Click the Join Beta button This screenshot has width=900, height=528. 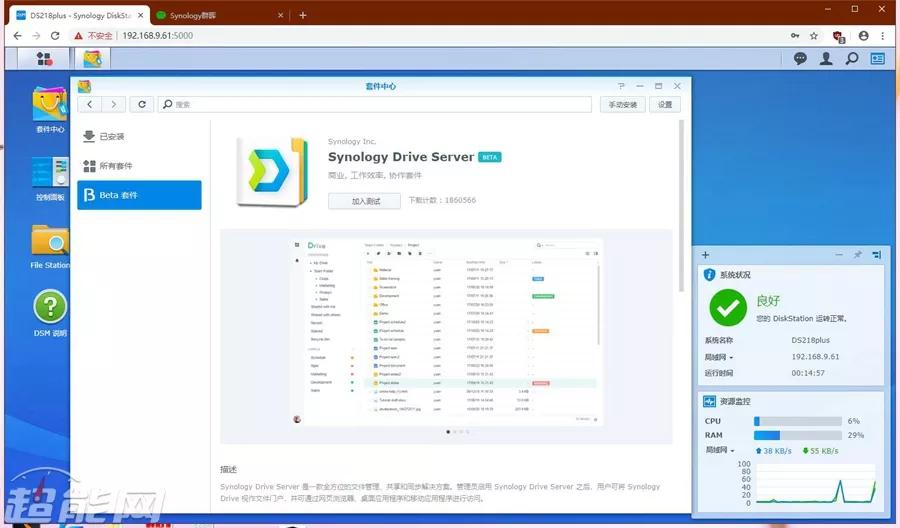pos(364,201)
